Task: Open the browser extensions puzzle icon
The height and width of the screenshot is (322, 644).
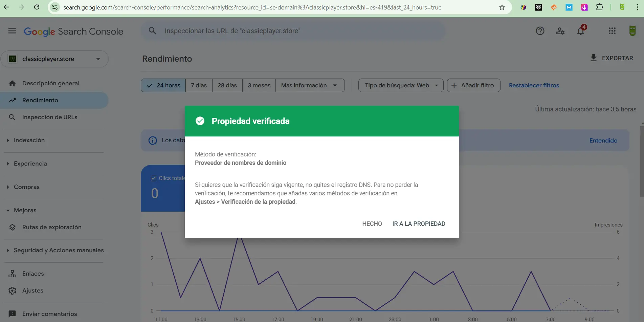Action: (599, 7)
